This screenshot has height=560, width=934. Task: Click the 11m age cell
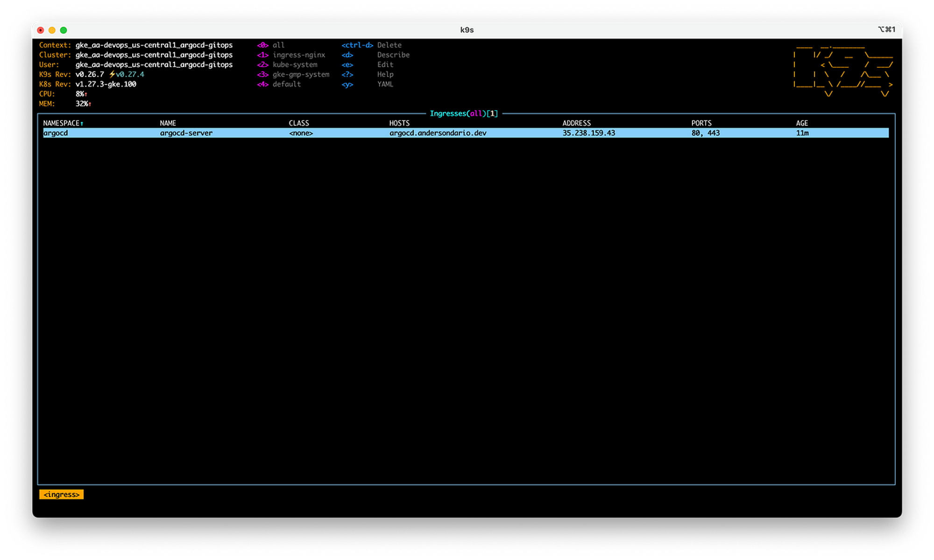pyautogui.click(x=802, y=133)
